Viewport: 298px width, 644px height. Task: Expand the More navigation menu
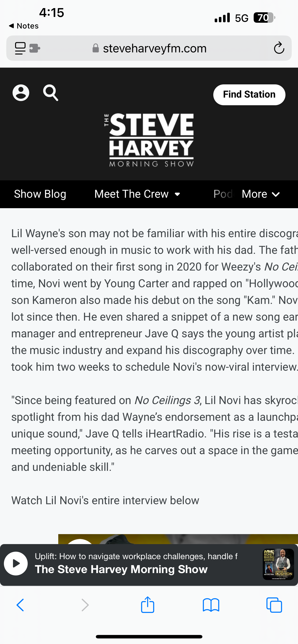click(261, 194)
